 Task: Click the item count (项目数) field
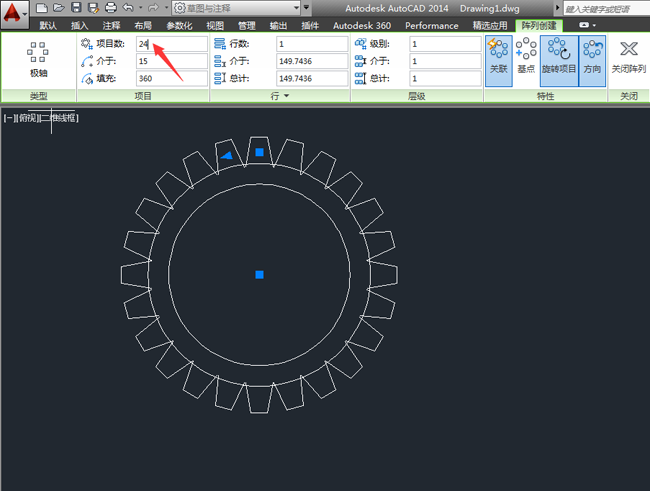tap(171, 44)
